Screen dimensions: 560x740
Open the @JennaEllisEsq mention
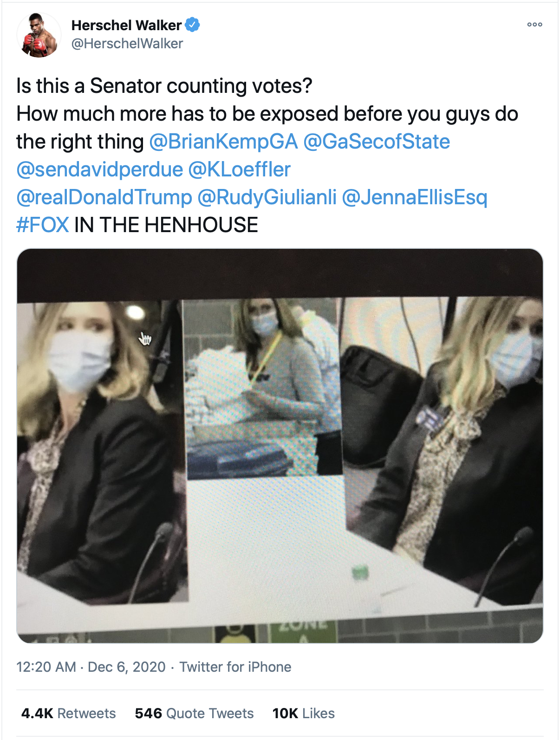pos(415,197)
